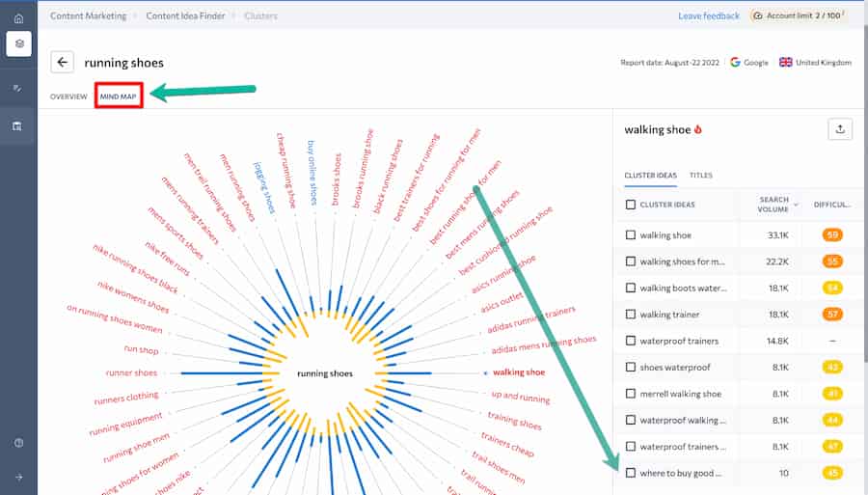The height and width of the screenshot is (495, 868).
Task: Open the home icon in sidebar
Action: pyautogui.click(x=18, y=18)
